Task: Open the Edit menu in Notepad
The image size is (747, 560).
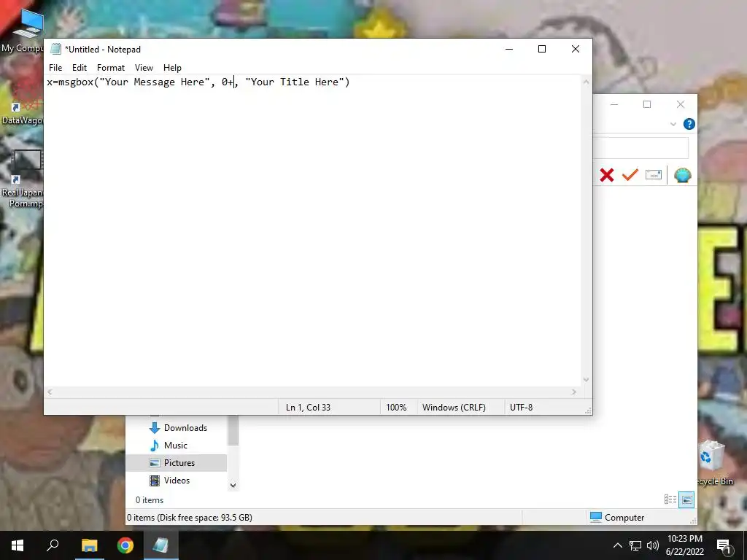Action: pyautogui.click(x=79, y=68)
